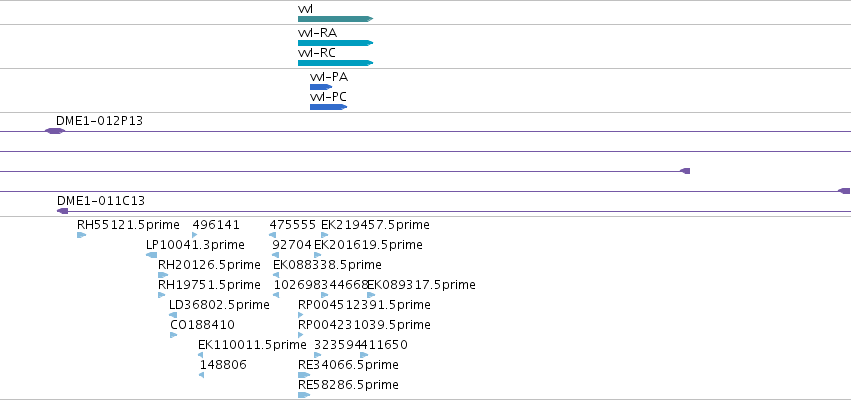Screen dimensions: 851x400
Task: Click the LP10041.3prime EST glyph
Action: [x=151, y=255]
